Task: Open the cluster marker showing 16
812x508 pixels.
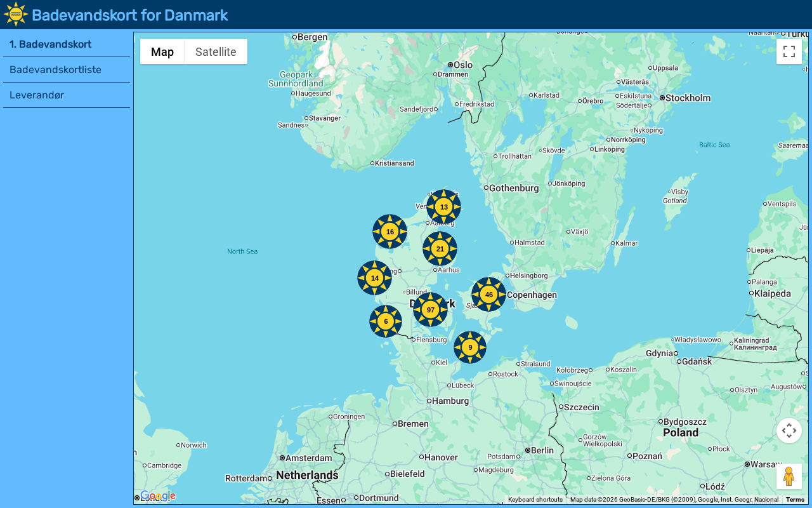Action: pyautogui.click(x=390, y=232)
